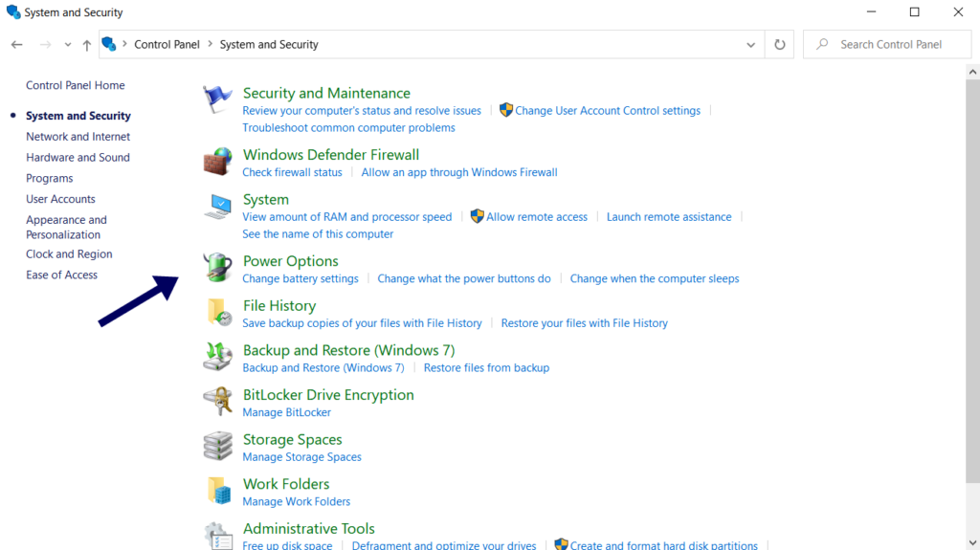Click See the name of this computer
Image resolution: width=980 pixels, height=550 pixels.
[318, 233]
